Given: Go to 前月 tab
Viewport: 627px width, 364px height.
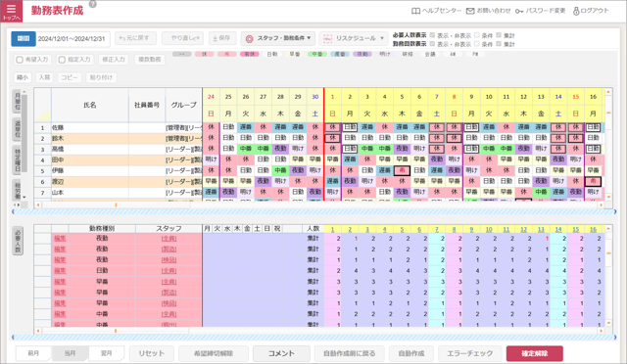Looking at the screenshot, I should pos(33,353).
